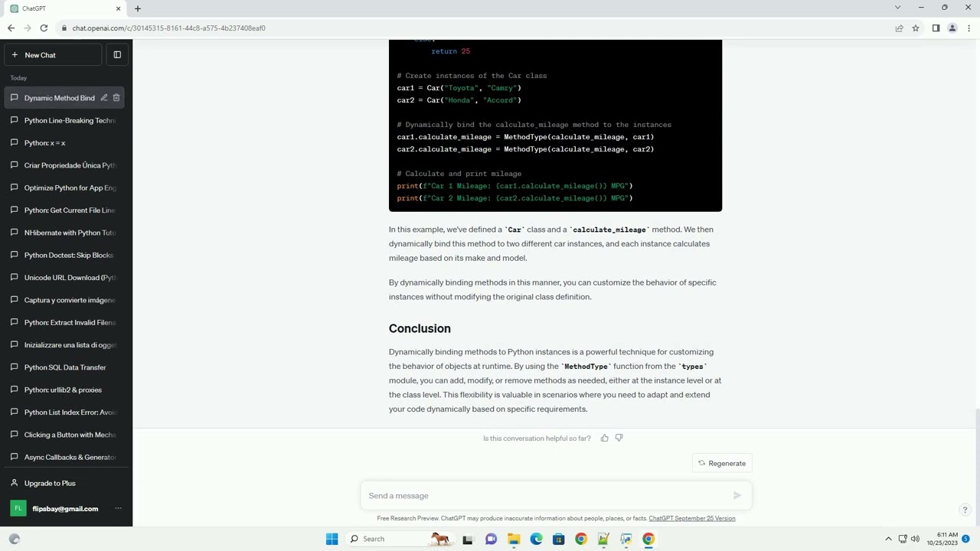This screenshot has height=551, width=980.
Task: Go forward with browser forward arrow
Action: click(x=28, y=28)
